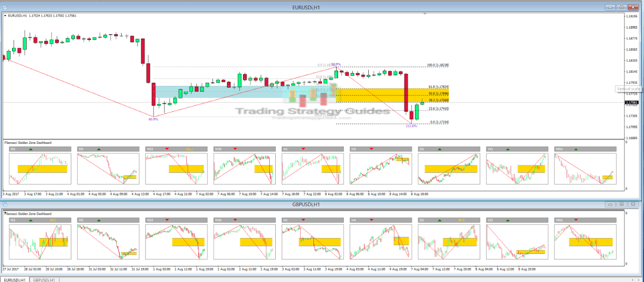This screenshot has height=282, width=644.
Task: Click the red down arrow on GBPUSD H1 header
Action: click(x=303, y=220)
